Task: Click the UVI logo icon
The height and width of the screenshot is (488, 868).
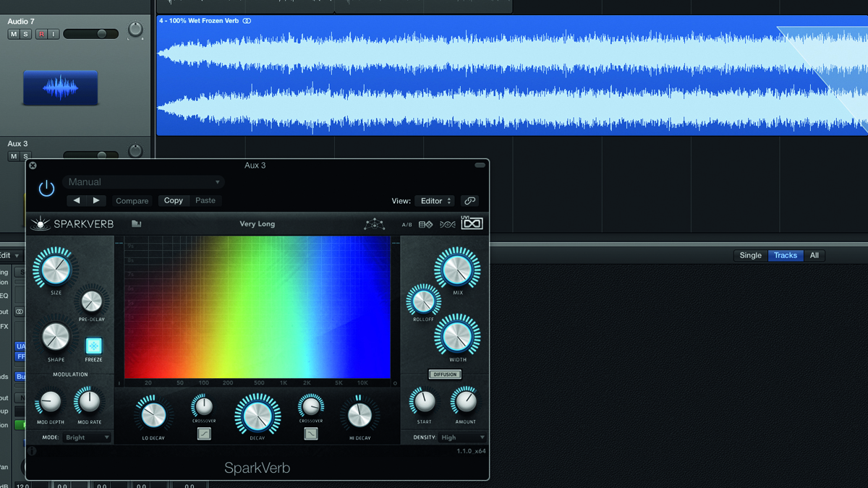Action: [x=472, y=224]
